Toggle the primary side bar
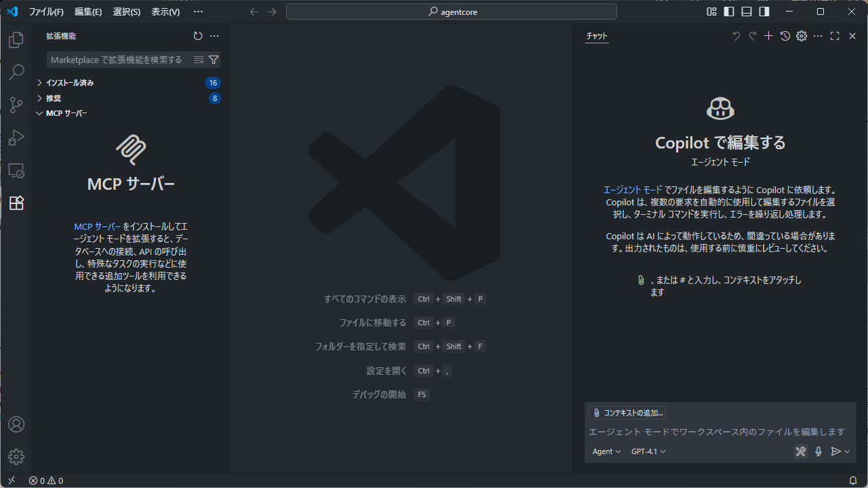Viewport: 868px width, 488px height. click(x=729, y=12)
